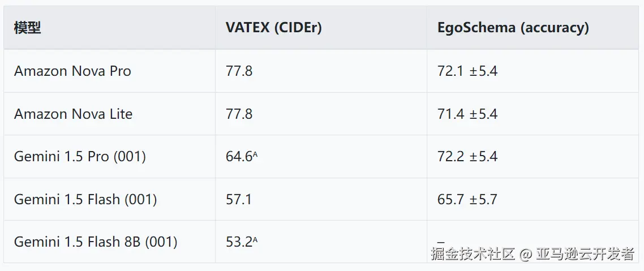This screenshot has height=271, width=644.
Task: Click the 53.2 VATEX score cell
Action: pos(238,242)
